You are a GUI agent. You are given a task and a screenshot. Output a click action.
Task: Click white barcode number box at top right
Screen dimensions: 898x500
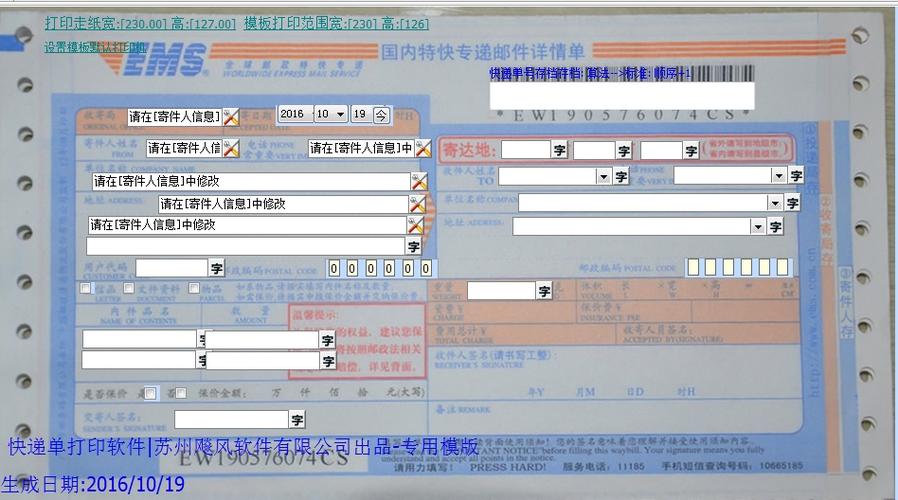[622, 96]
